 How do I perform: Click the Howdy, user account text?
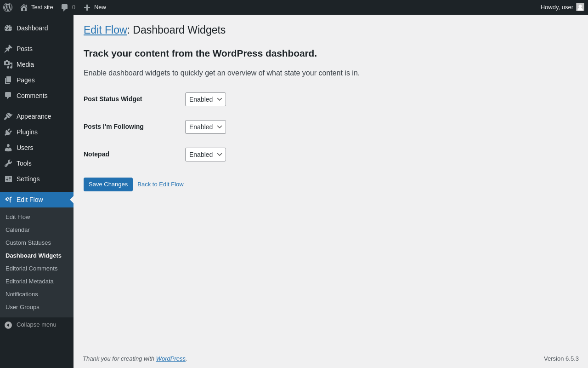coord(557,7)
